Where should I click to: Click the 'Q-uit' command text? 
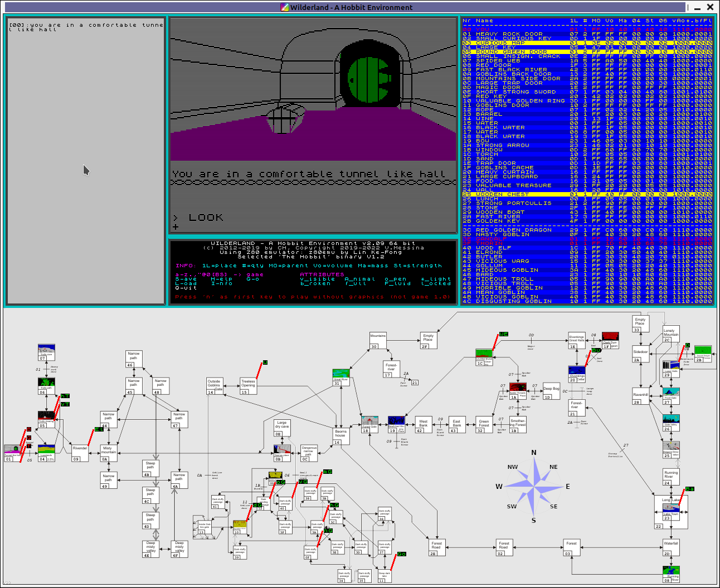(186, 288)
